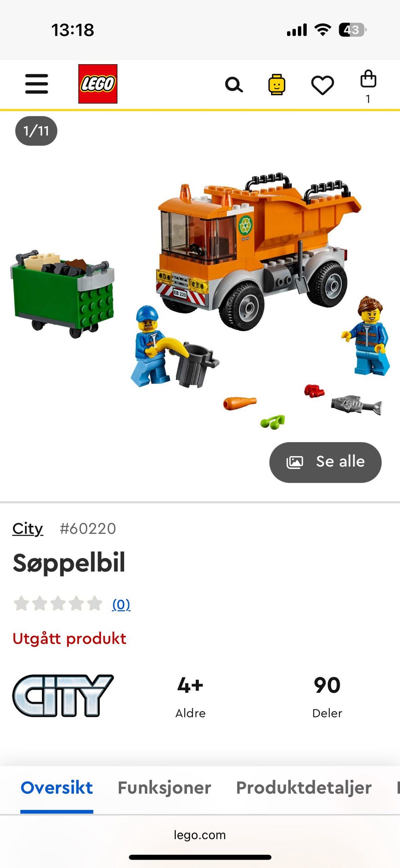The image size is (400, 868).
Task: Open the heart wishlist icon
Action: (x=322, y=85)
